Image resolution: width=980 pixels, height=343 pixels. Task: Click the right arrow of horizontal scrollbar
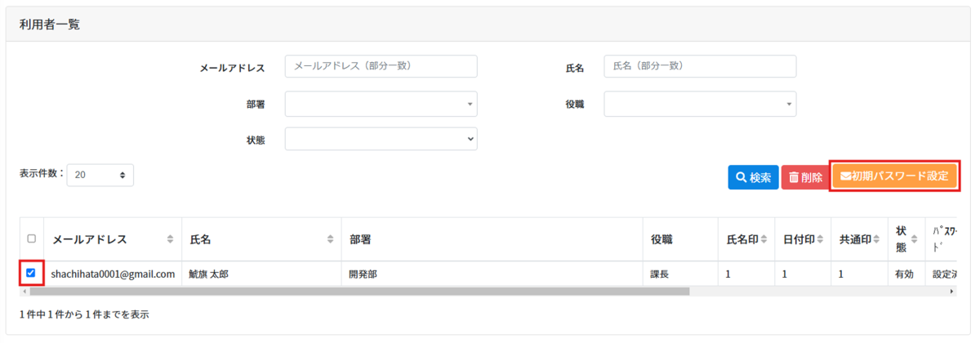point(952,291)
